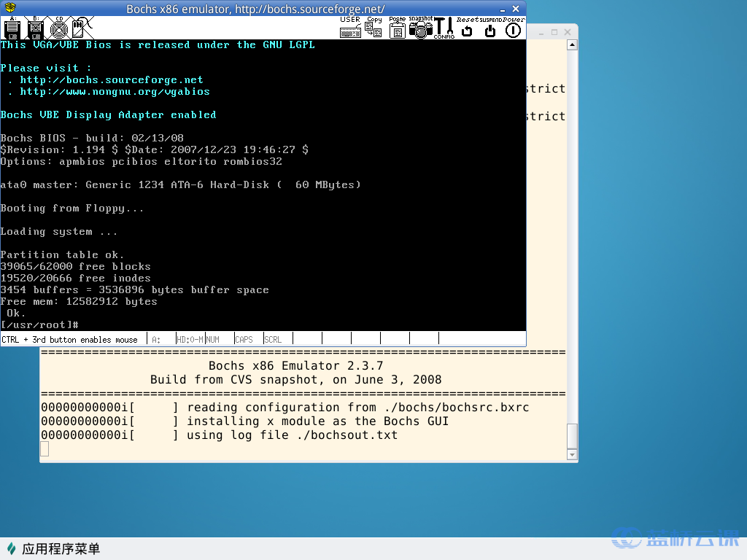Open the 应用程序菜单 applications menu

(x=53, y=549)
